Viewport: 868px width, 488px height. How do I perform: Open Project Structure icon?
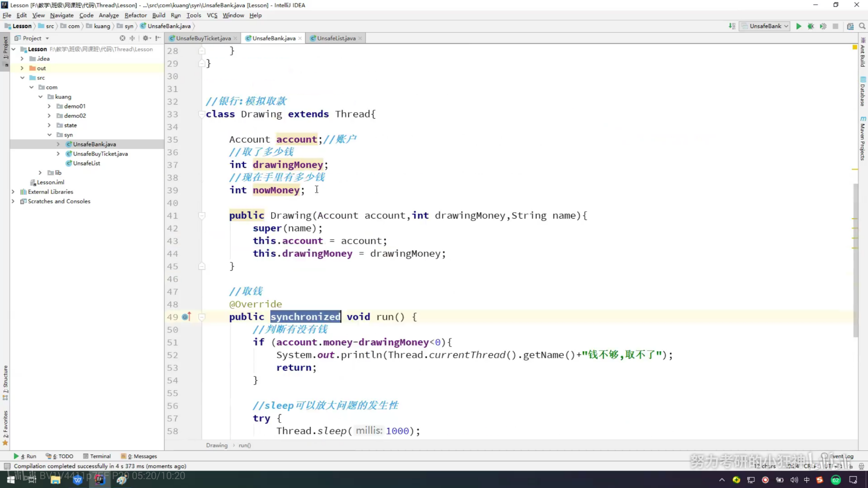(850, 26)
